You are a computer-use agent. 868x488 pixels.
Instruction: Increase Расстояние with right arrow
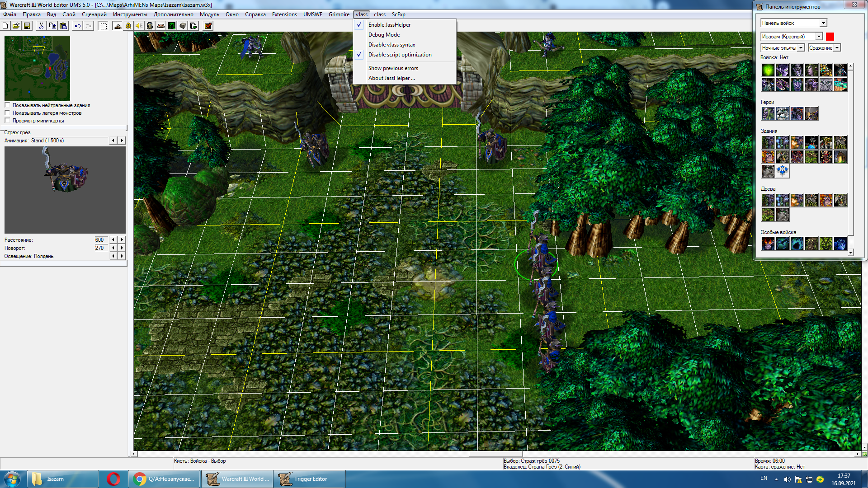(122, 240)
